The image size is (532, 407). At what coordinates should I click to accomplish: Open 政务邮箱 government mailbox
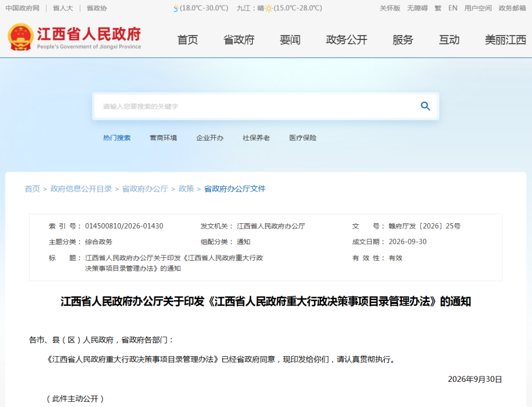tap(512, 8)
